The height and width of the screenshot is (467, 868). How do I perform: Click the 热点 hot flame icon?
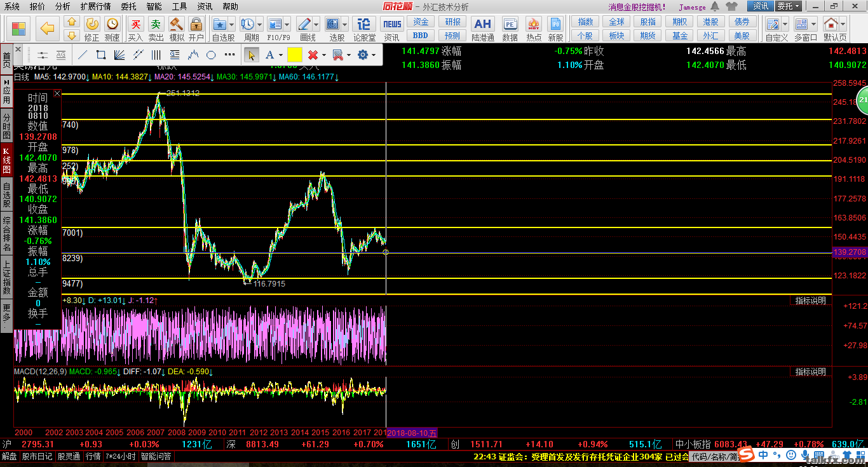point(534,29)
